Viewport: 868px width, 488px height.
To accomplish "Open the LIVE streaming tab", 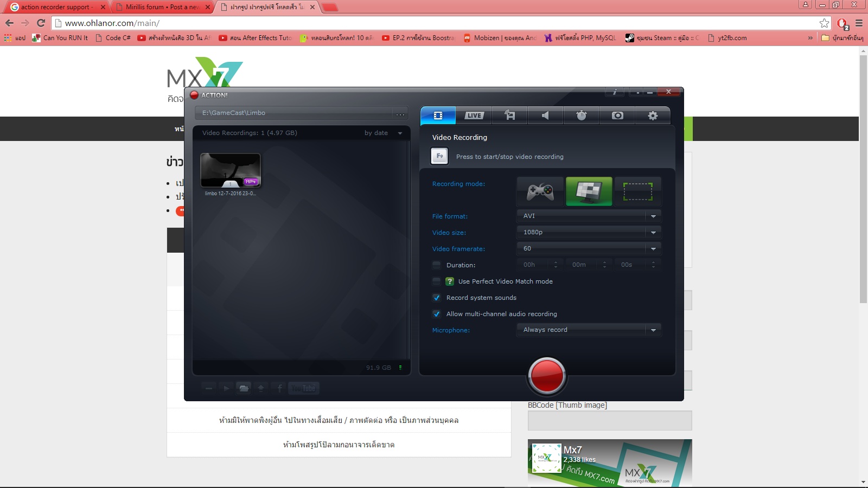I will tap(474, 115).
